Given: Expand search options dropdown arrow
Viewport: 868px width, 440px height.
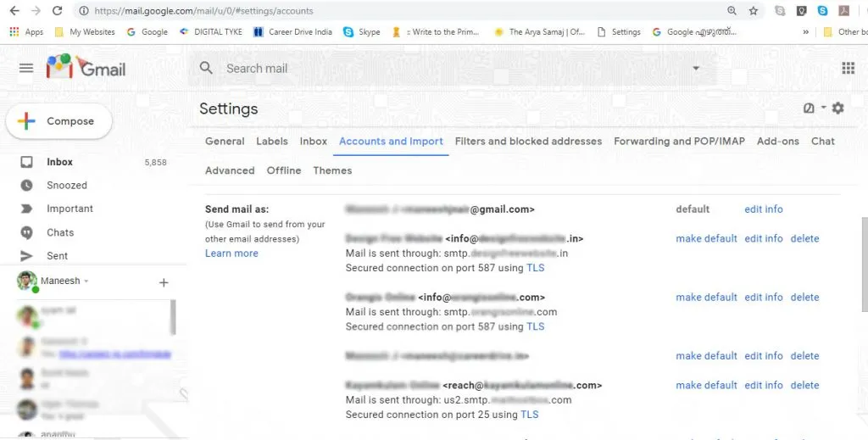Looking at the screenshot, I should click(x=696, y=68).
